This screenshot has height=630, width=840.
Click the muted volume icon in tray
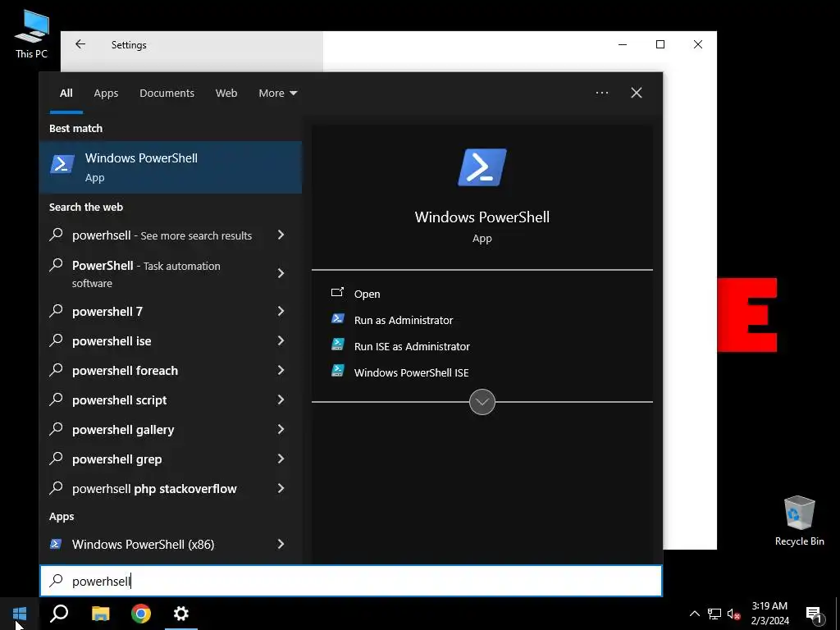coord(734,614)
